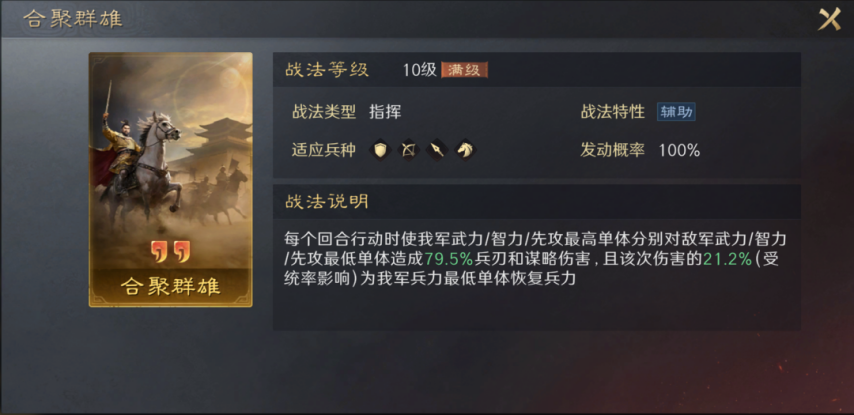Select the bow troop type icon
854x415 pixels.
coord(408,149)
